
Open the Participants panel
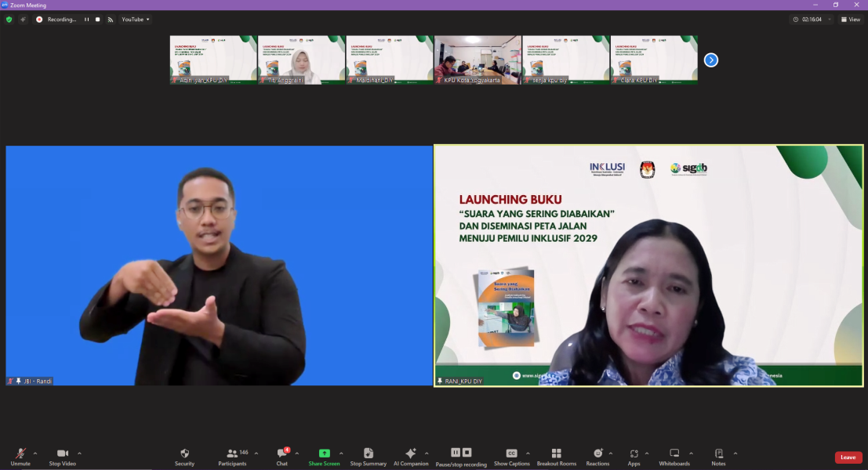231,456
